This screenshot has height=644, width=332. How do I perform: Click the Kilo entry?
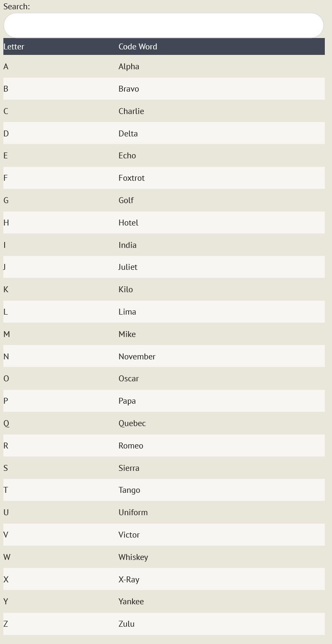pos(125,289)
